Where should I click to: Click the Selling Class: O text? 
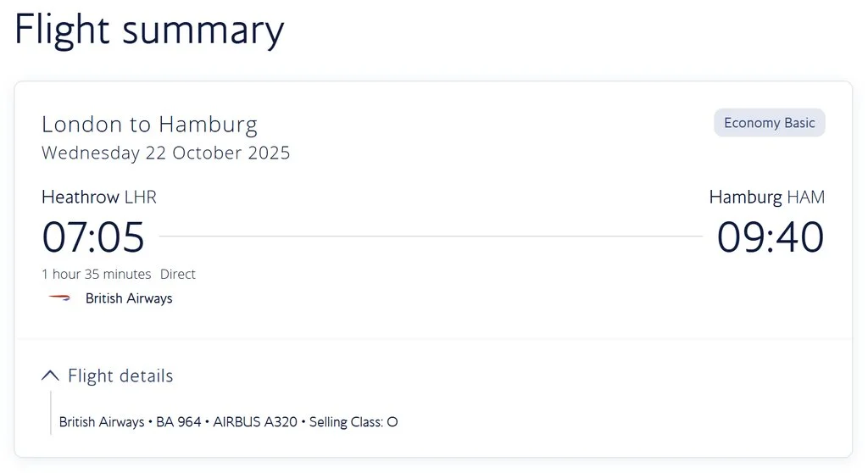point(353,422)
